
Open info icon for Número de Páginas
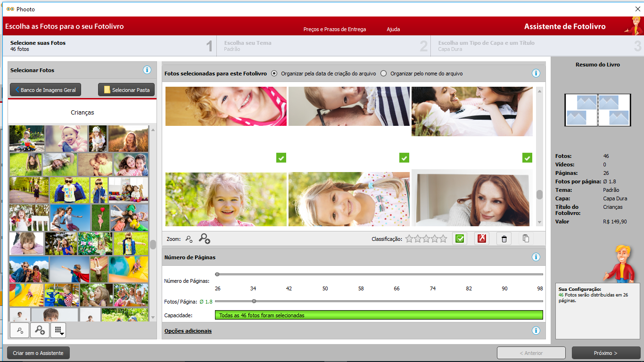coord(536,257)
